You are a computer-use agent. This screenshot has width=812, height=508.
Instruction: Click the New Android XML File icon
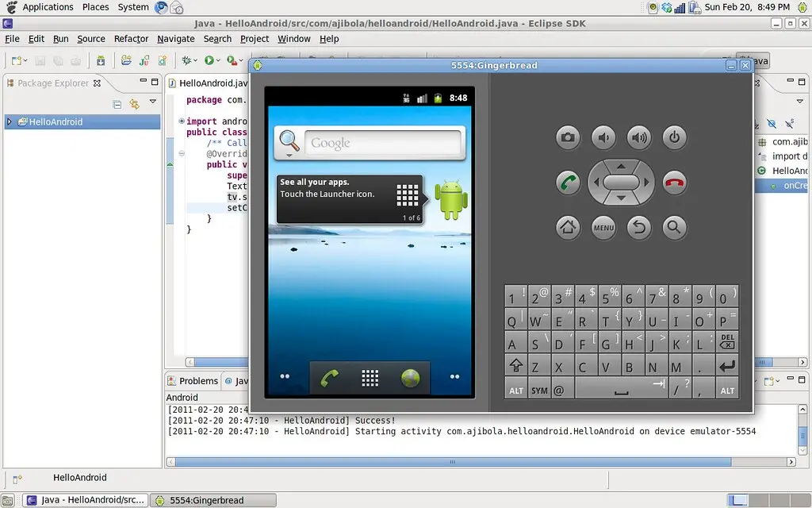(x=163, y=60)
